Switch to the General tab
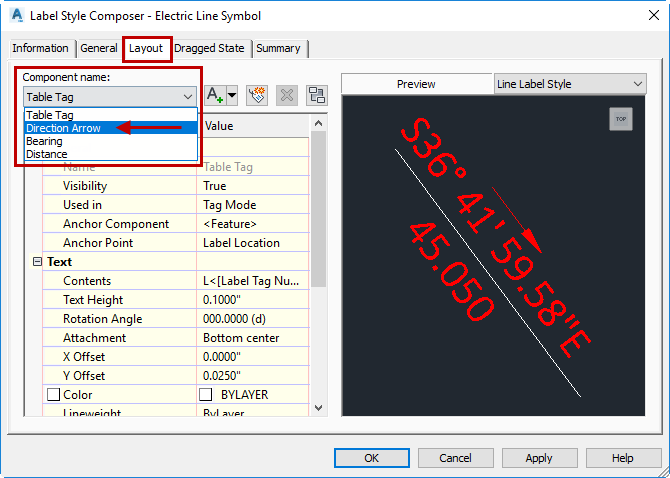Image resolution: width=670 pixels, height=478 pixels. tap(99, 48)
